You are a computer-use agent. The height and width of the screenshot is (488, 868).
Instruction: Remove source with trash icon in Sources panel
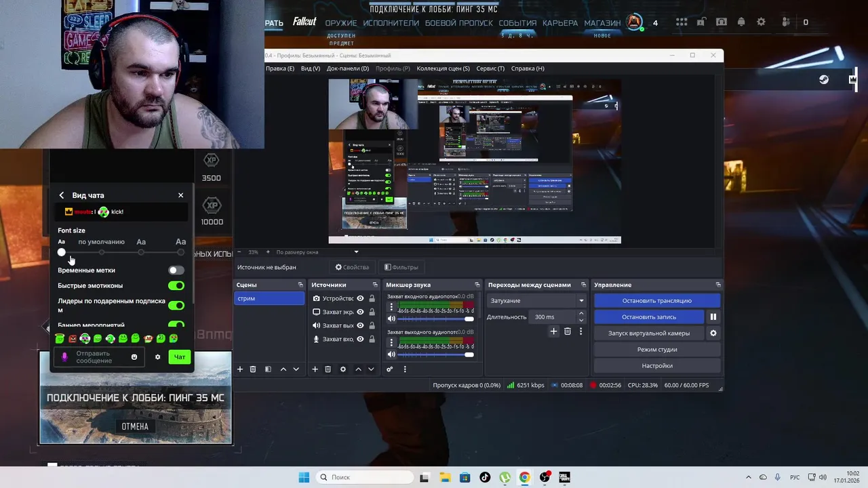[x=328, y=369]
